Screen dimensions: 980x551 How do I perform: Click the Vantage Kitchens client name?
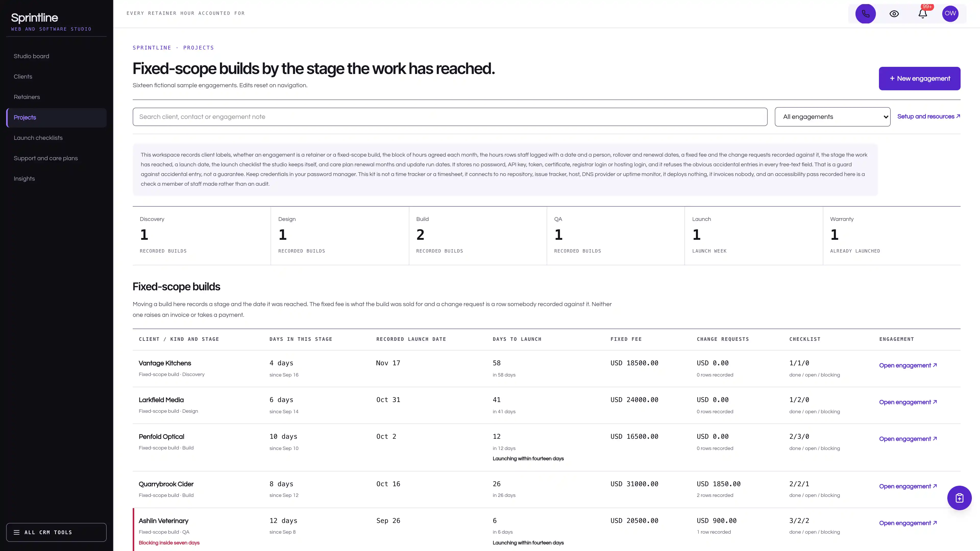tap(165, 363)
